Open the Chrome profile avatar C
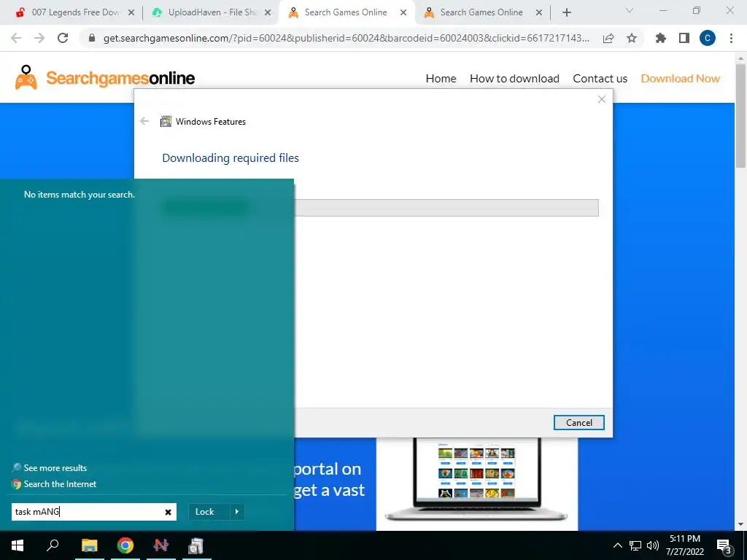747x560 pixels. tap(708, 38)
